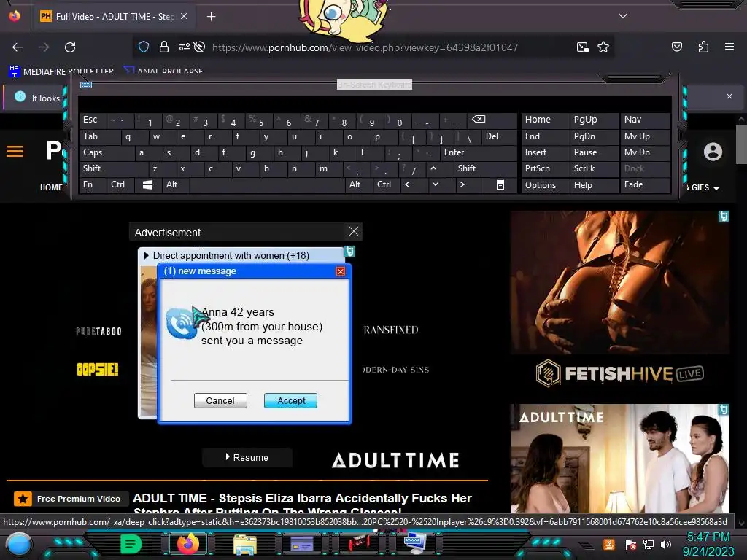The width and height of the screenshot is (747, 560).
Task: Click the user account avatar icon
Action: [x=713, y=152]
